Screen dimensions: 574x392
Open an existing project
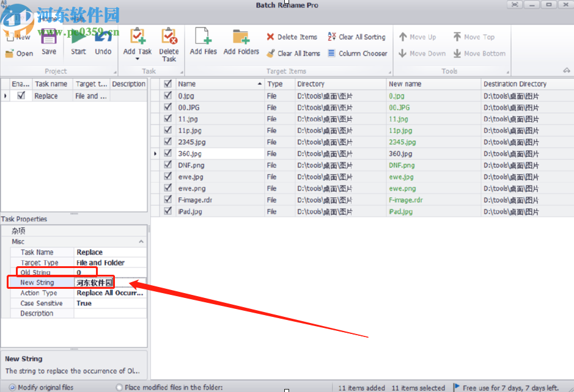19,53
